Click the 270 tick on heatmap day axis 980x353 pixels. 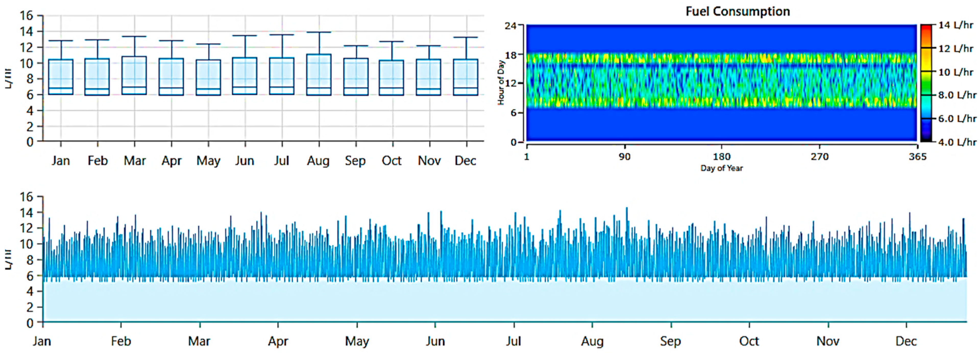(819, 156)
